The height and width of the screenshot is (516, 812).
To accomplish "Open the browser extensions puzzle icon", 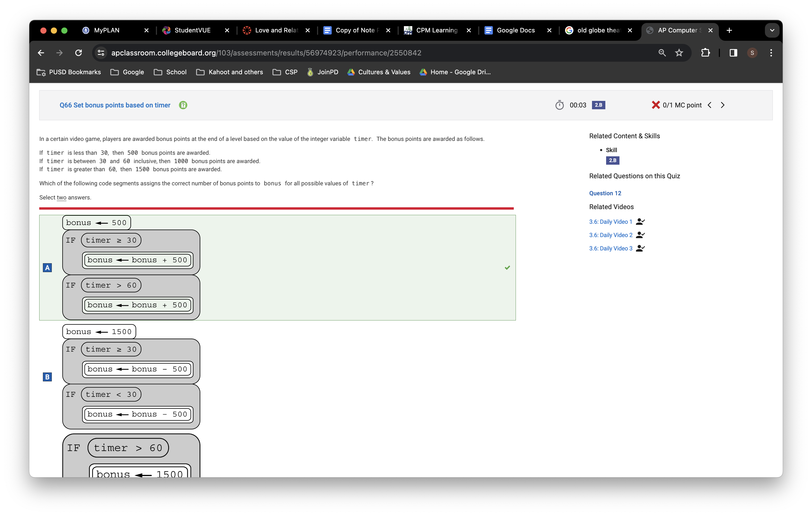I will [705, 53].
